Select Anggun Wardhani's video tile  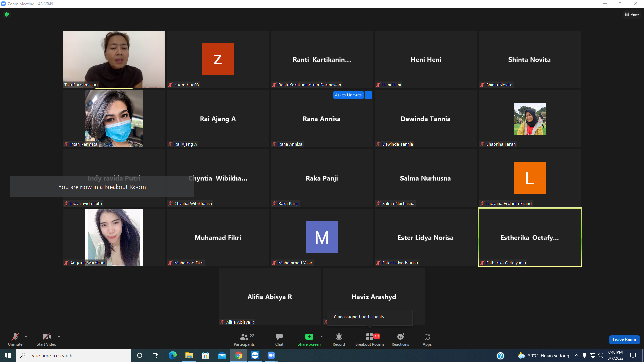[x=114, y=237]
